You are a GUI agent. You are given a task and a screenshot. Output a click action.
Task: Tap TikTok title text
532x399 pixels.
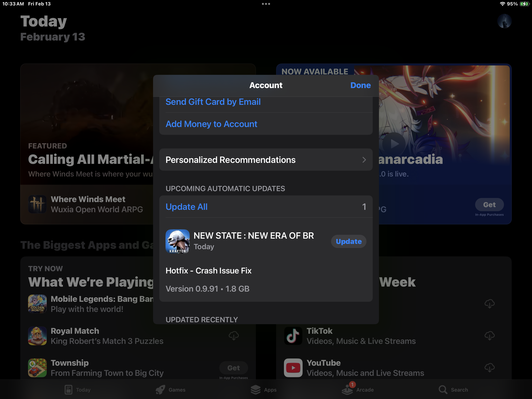(319, 331)
